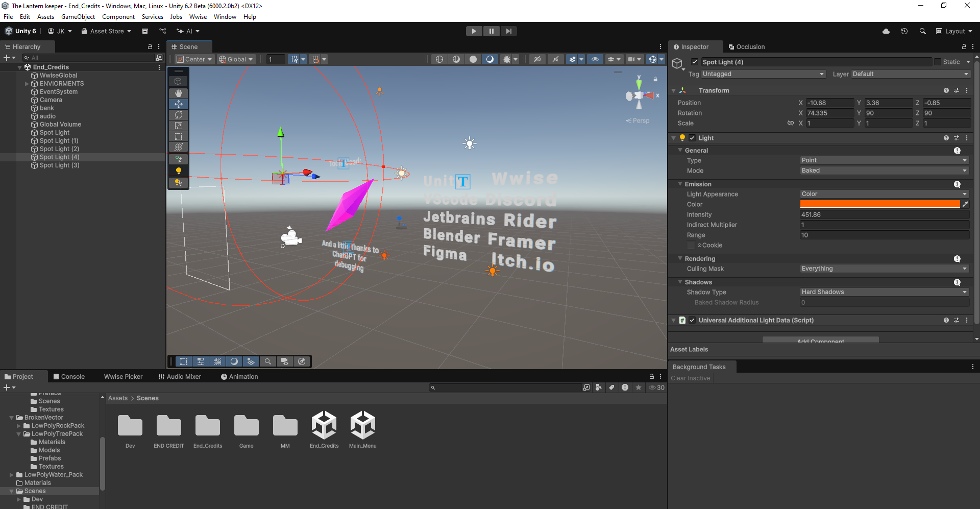The height and width of the screenshot is (509, 980).
Task: Toggle scene visibility eye icon
Action: (595, 59)
